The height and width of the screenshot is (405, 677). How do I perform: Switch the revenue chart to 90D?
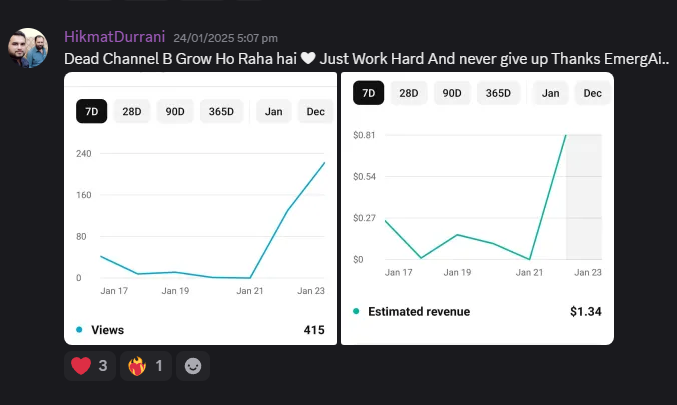tap(452, 93)
